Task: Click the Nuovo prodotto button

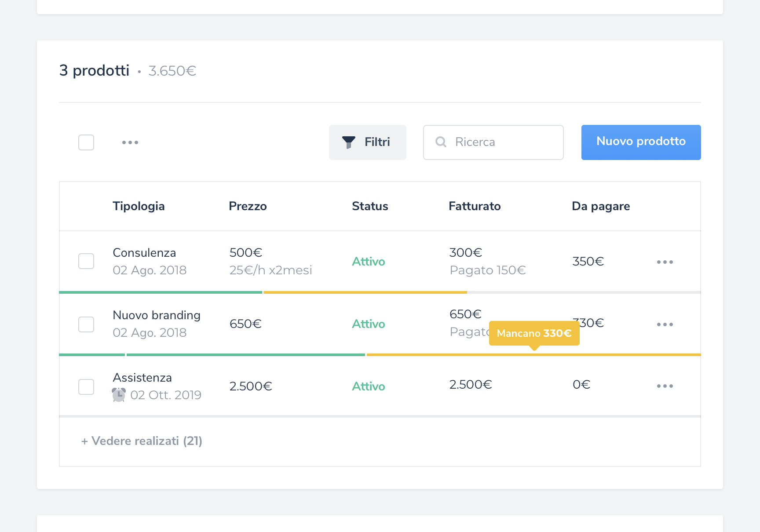Action: click(x=641, y=142)
